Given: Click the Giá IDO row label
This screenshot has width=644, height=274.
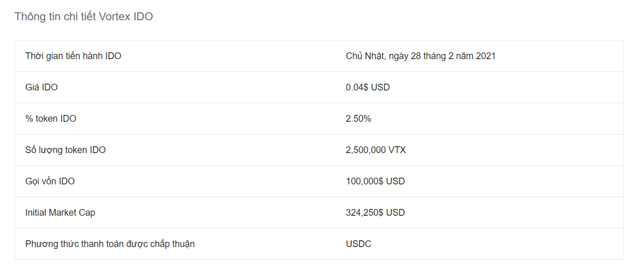Looking at the screenshot, I should point(41,87).
